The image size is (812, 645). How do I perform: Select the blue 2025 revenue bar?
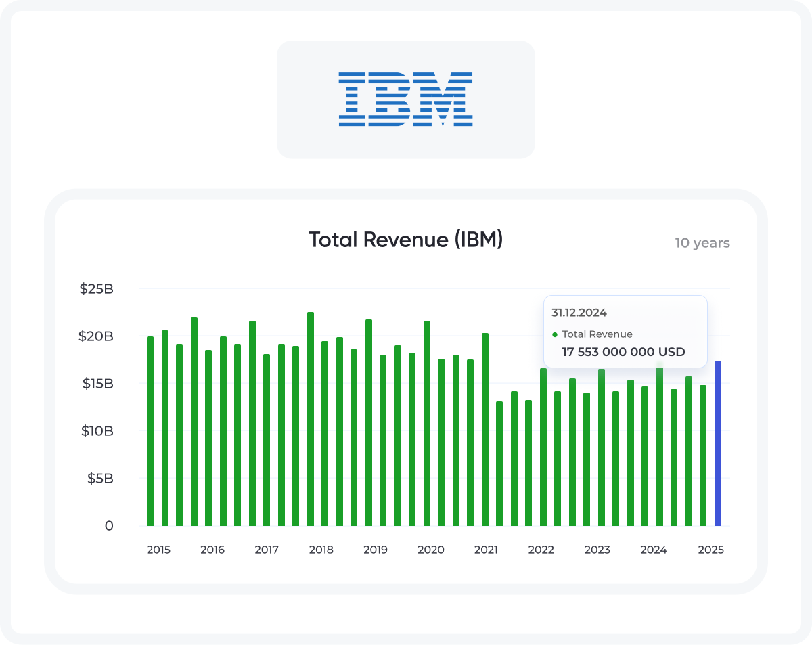pyautogui.click(x=718, y=443)
